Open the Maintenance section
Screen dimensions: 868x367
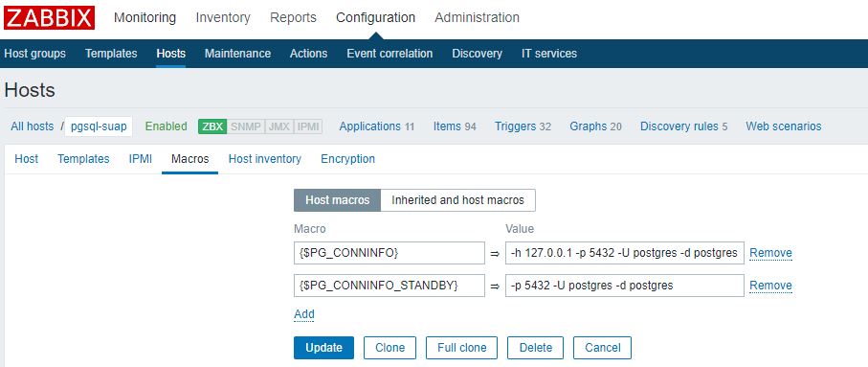pyautogui.click(x=237, y=54)
